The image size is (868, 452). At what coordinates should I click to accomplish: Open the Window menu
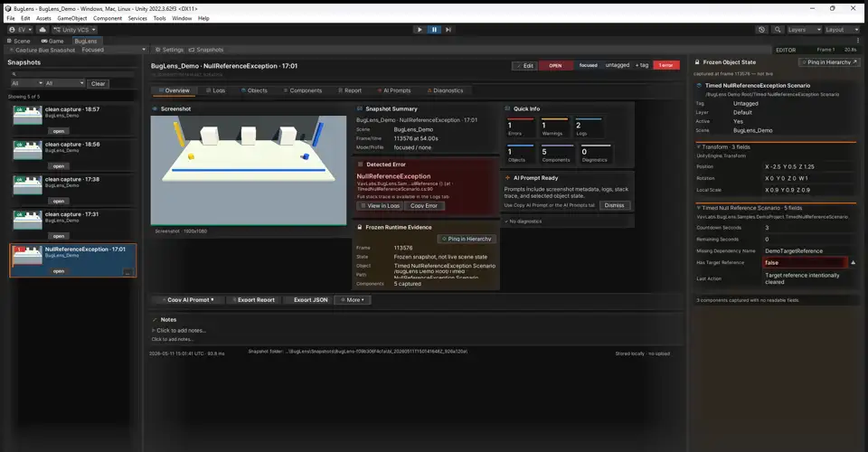[x=182, y=18]
